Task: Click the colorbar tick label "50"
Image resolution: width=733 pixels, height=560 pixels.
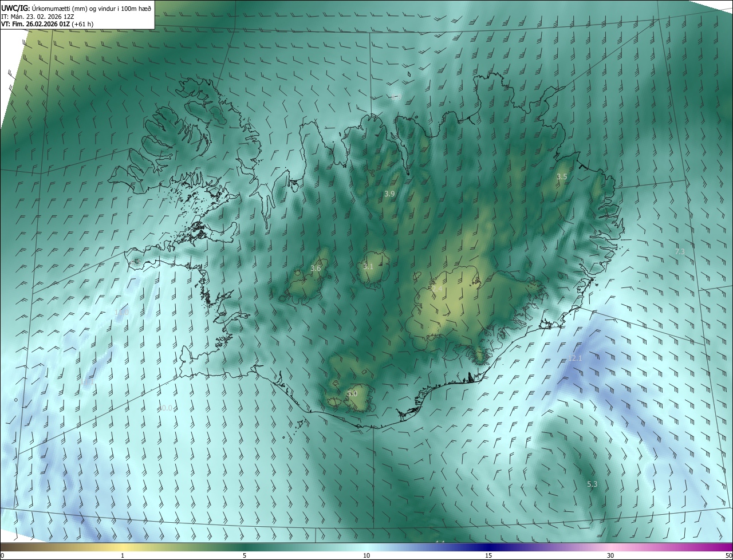Action: pos(728,555)
